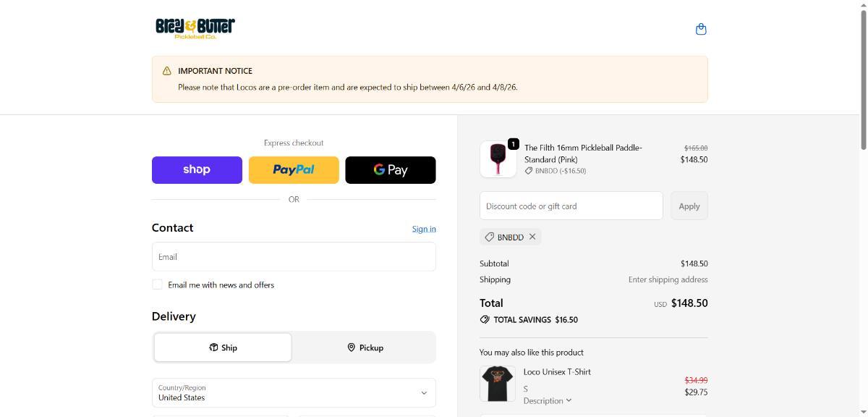
Task: Click the pink paddle product thumbnail
Action: 498,159
